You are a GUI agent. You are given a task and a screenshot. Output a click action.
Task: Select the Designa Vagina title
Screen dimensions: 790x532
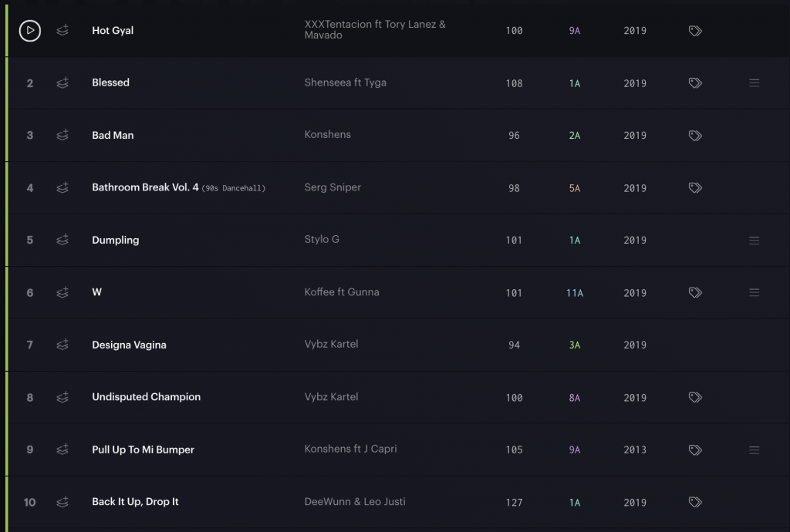pyautogui.click(x=129, y=345)
